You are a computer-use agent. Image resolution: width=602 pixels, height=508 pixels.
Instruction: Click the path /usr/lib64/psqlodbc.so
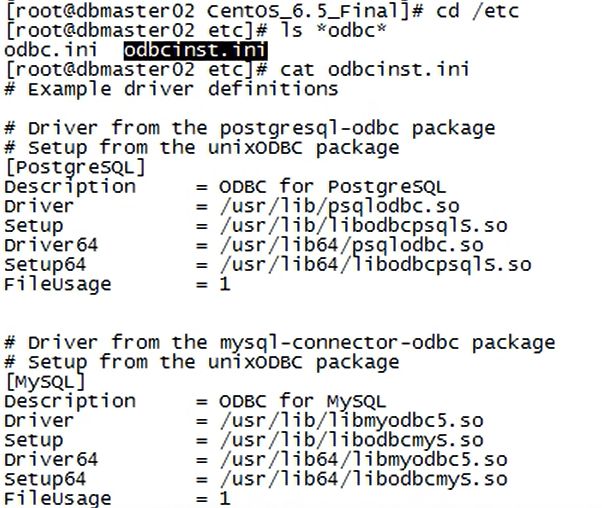pos(352,245)
